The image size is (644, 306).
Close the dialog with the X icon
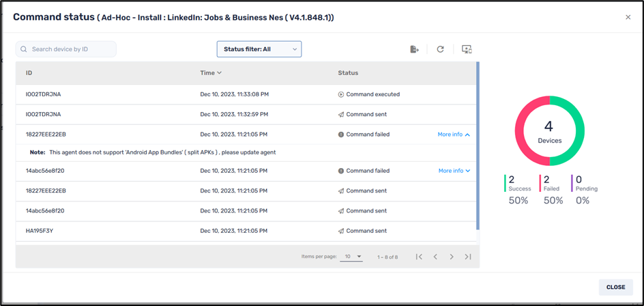[628, 17]
